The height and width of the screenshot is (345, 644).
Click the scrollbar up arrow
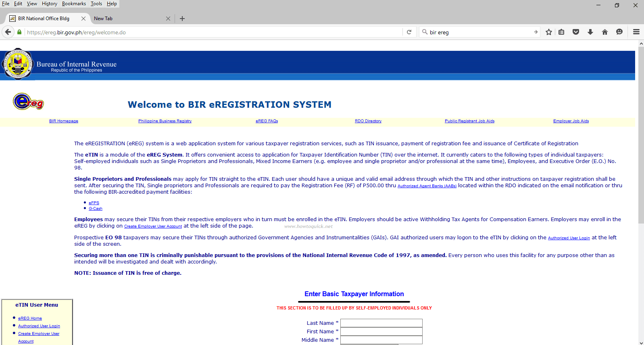641,43
